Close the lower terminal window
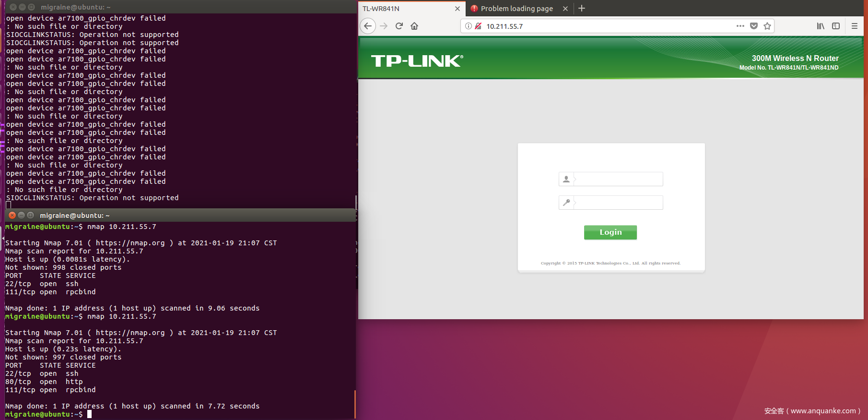The height and width of the screenshot is (420, 868). (12, 215)
